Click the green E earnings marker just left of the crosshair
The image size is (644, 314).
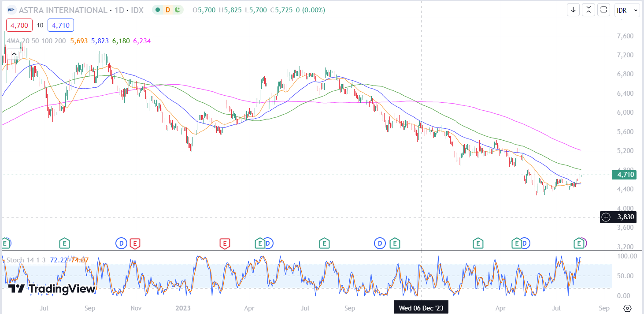pos(395,243)
